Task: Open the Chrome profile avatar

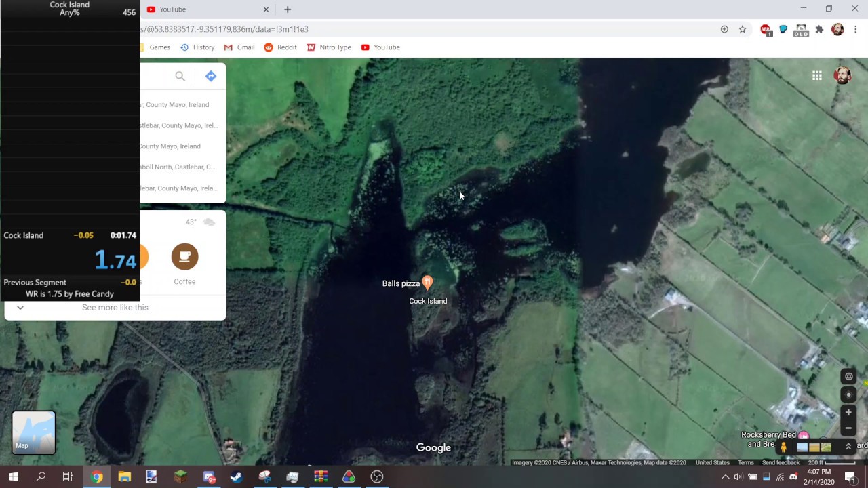Action: click(x=837, y=29)
